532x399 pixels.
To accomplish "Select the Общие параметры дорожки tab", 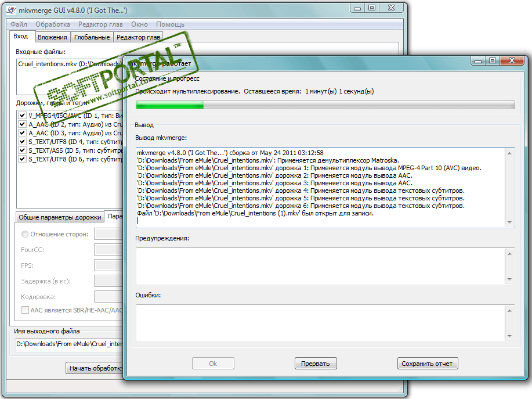I will point(60,217).
